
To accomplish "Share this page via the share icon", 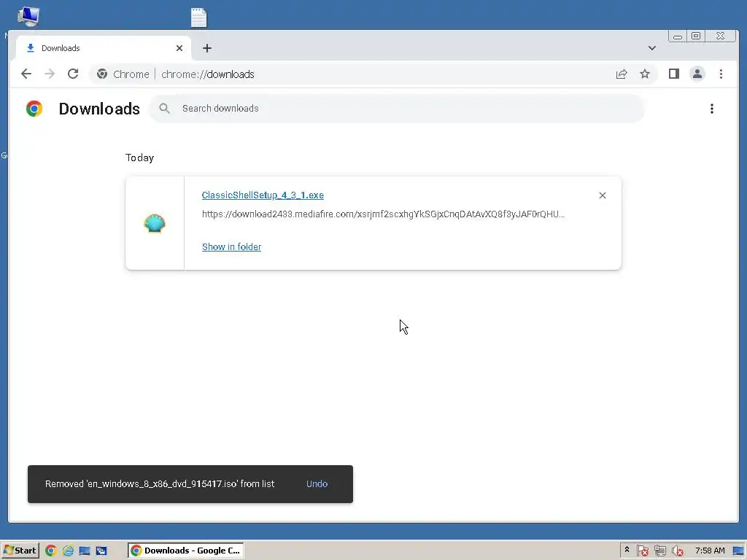I will click(x=622, y=74).
